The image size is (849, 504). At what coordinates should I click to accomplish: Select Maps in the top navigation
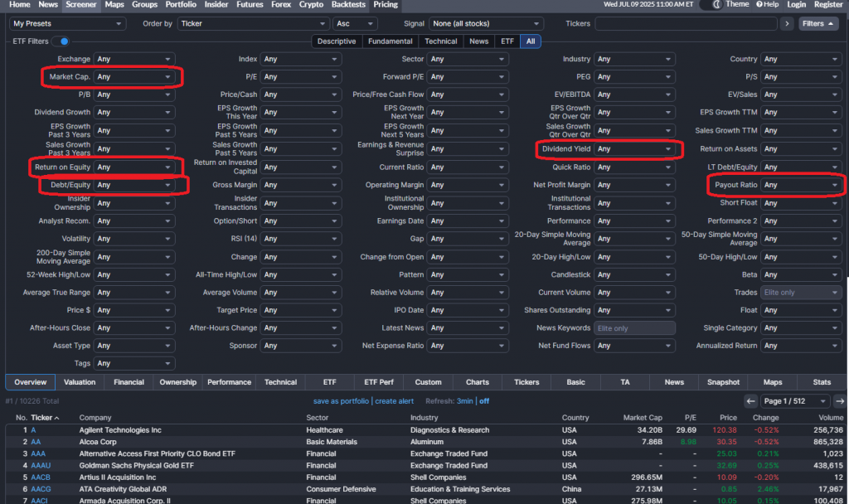114,5
